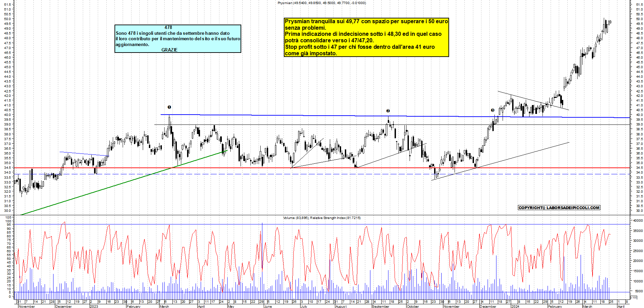Select the blue dashed horizontal line near 33.8
This screenshot has height=308, width=644.
pos(322,174)
